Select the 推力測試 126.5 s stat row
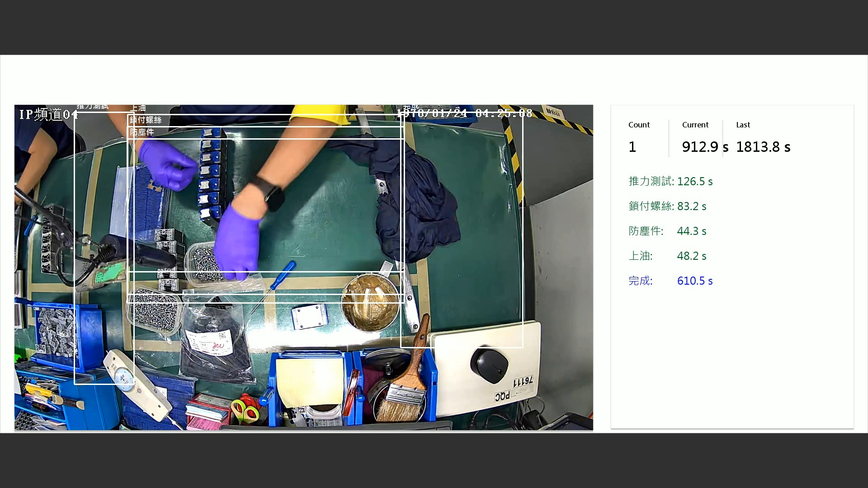 670,182
